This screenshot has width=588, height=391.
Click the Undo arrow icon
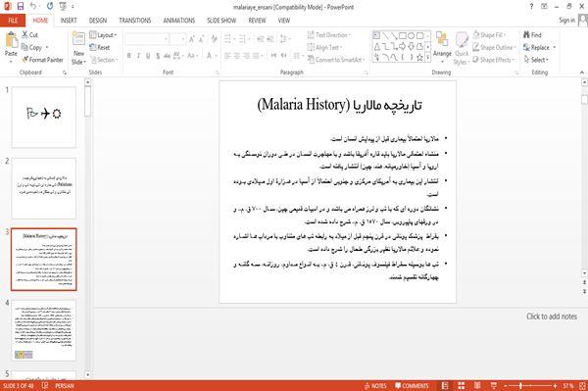[33, 7]
